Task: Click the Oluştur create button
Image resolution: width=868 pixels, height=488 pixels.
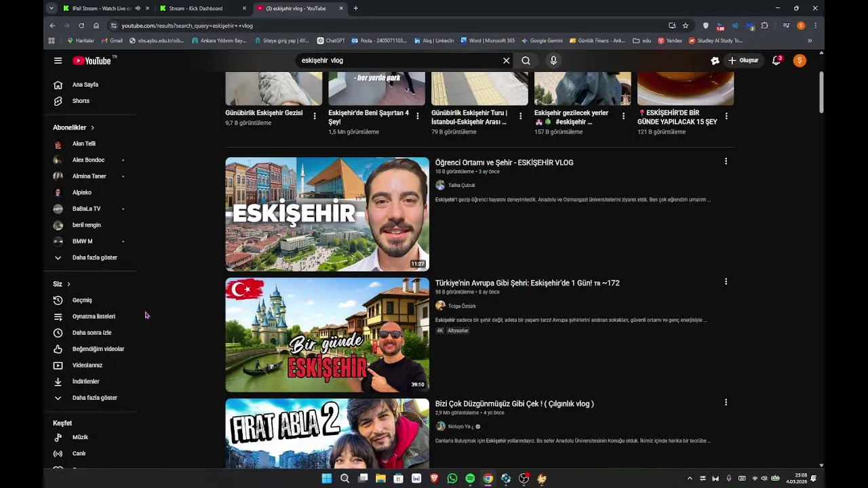Action: (x=743, y=60)
